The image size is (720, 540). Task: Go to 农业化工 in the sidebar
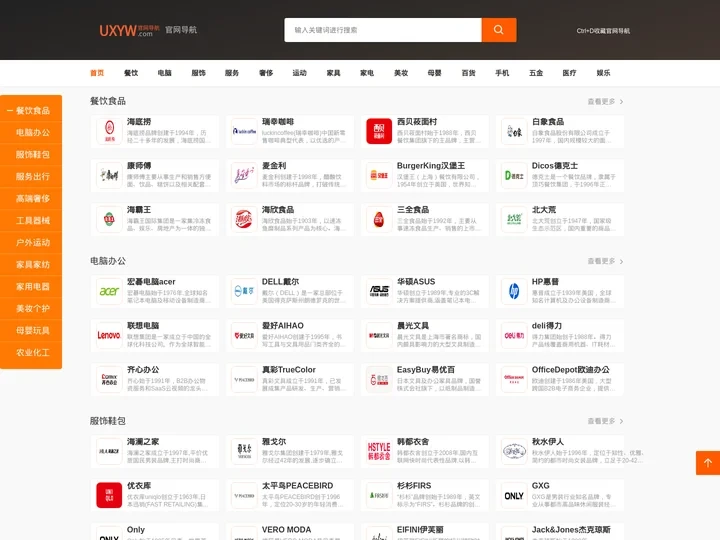point(31,353)
